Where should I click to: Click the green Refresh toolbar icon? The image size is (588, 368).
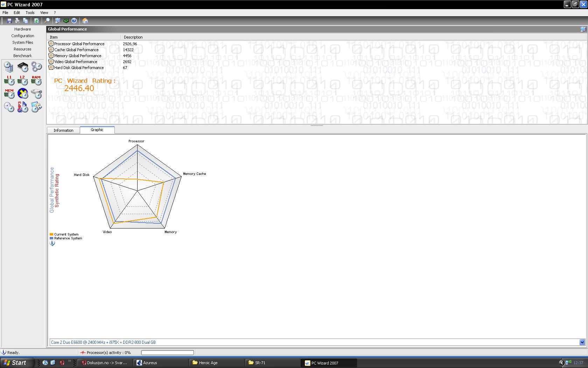36,21
